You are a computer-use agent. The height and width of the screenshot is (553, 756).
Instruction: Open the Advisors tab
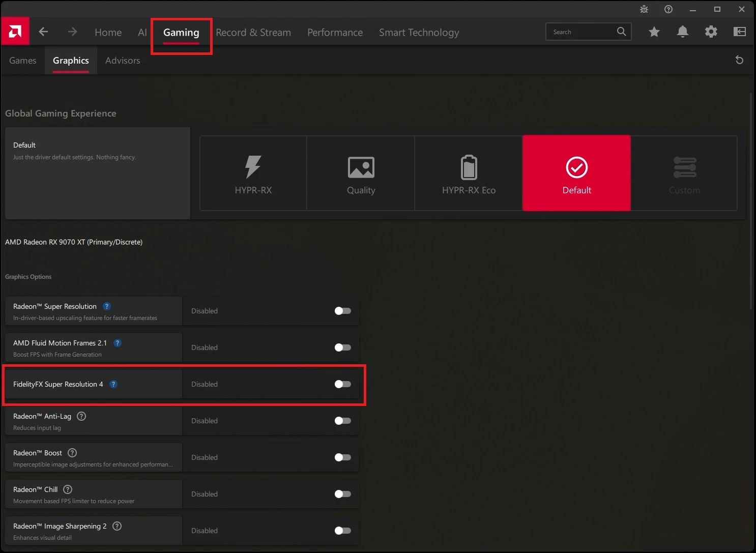tap(123, 60)
